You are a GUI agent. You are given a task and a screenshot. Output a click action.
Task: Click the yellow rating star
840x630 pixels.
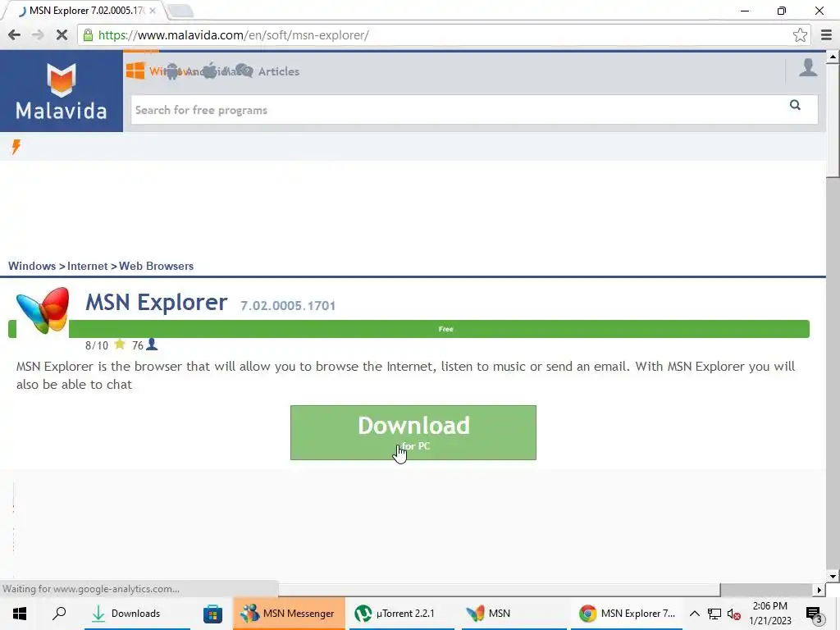coord(120,345)
